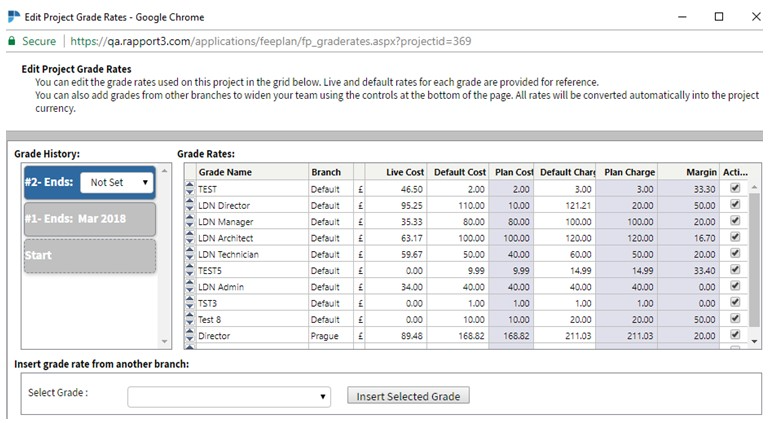Edit Plan Charge 14.99 for TEST5
Viewport: 777px width, 423px height.
(627, 270)
